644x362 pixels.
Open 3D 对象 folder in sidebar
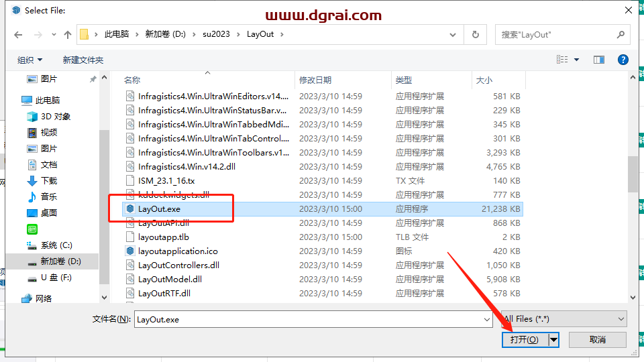[x=48, y=117]
